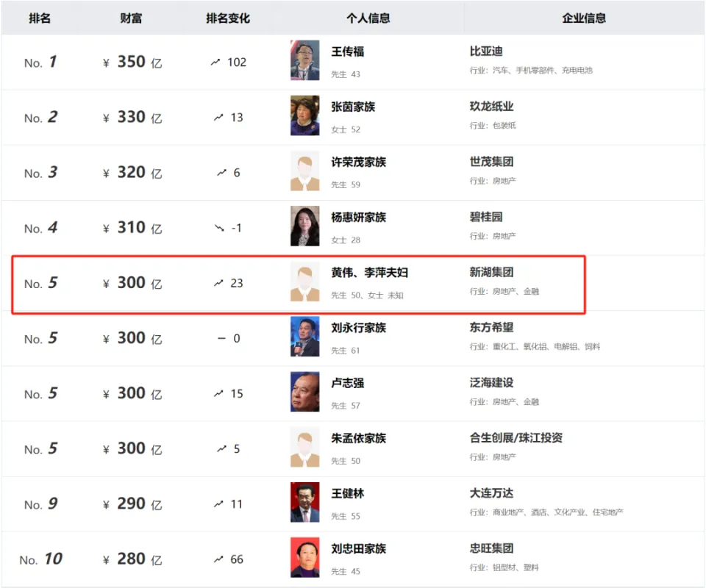The height and width of the screenshot is (588, 706).
Task: Click the upward trend arrow beside 66
Action: click(219, 559)
